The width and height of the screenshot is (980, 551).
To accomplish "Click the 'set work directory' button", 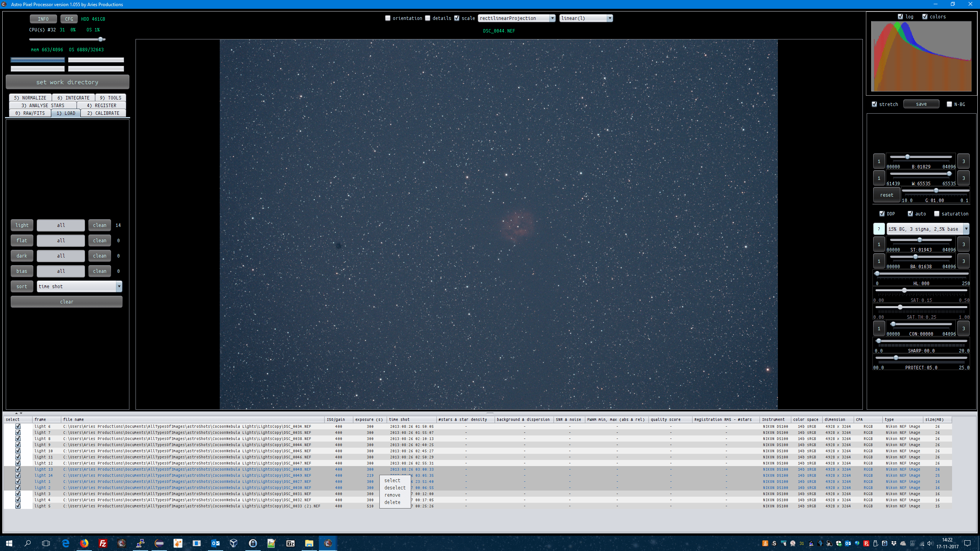I will (x=67, y=82).
